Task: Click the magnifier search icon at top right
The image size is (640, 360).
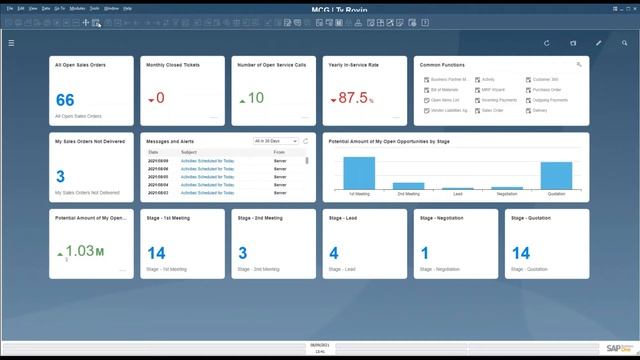Action: [x=624, y=43]
